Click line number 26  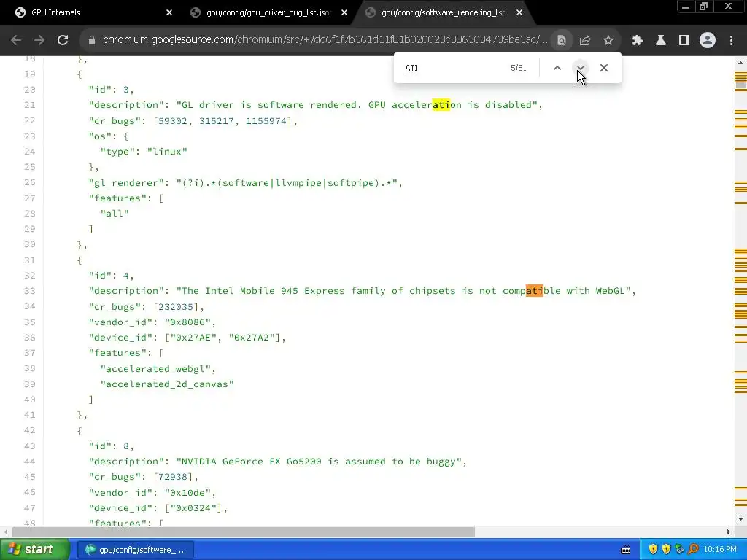click(29, 182)
